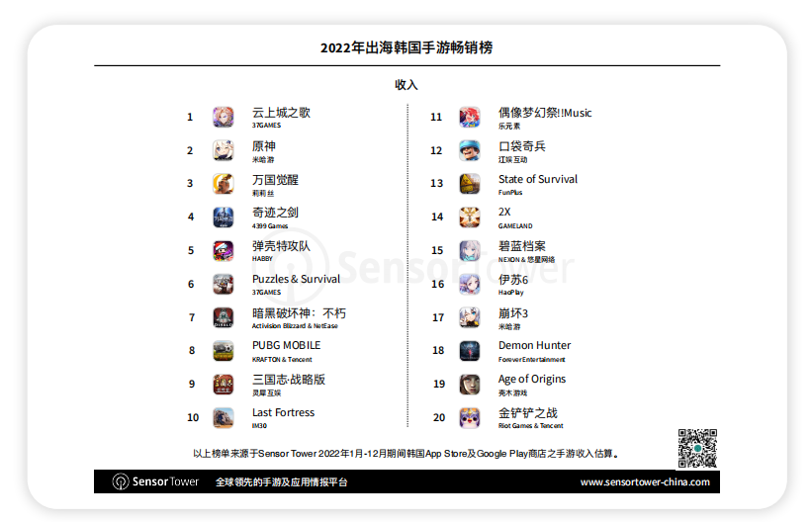Click the 偶像梦幻祭!!Music game icon

click(469, 118)
